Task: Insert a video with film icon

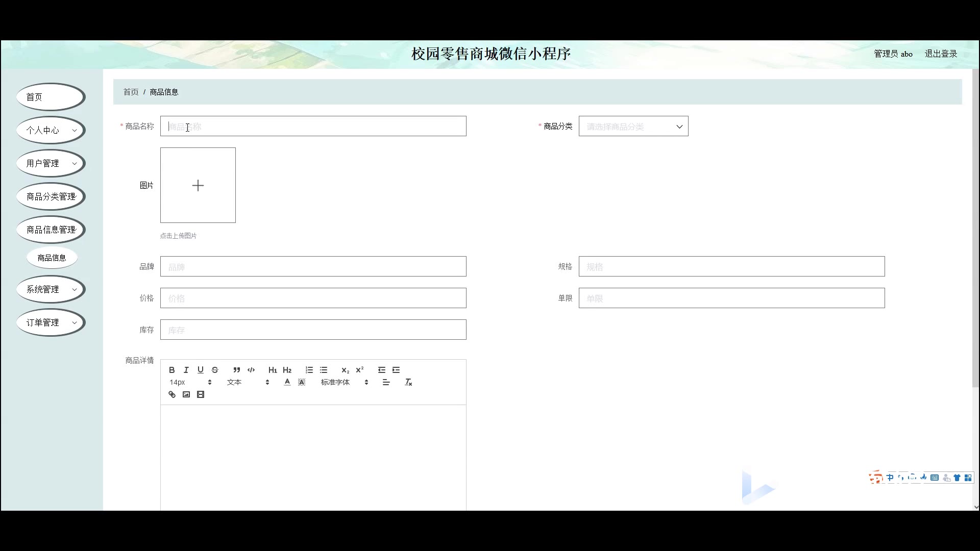Action: point(201,394)
